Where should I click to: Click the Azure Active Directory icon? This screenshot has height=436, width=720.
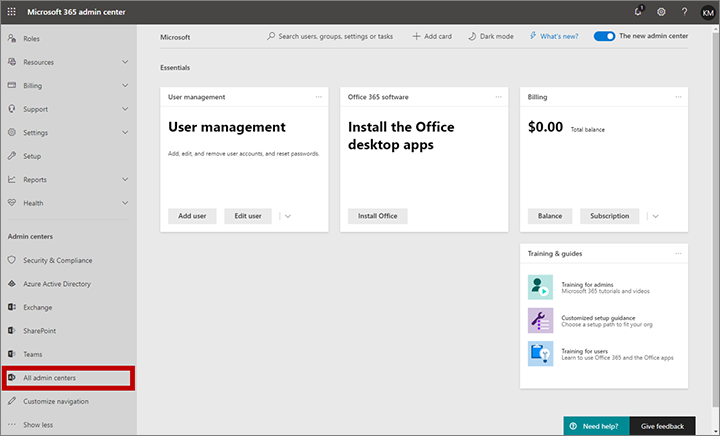pos(12,284)
